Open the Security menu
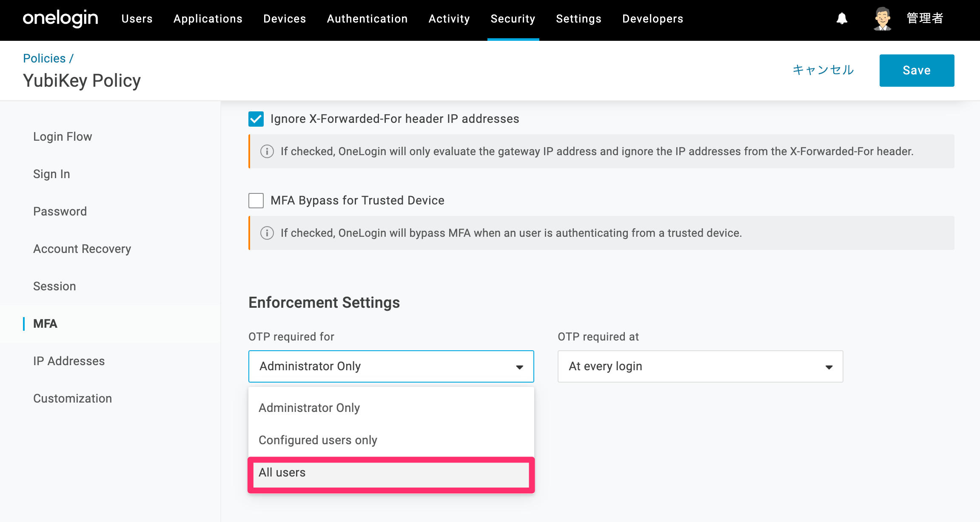This screenshot has height=522, width=980. click(x=513, y=19)
